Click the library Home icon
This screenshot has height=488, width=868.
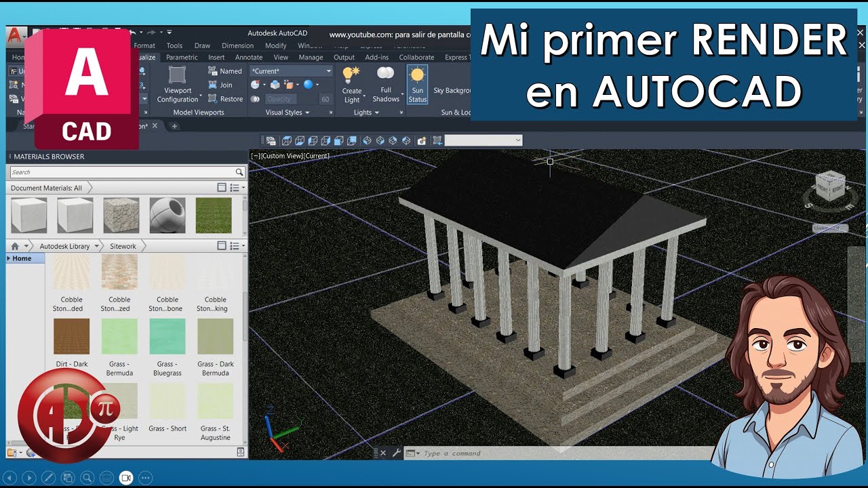pyautogui.click(x=15, y=246)
